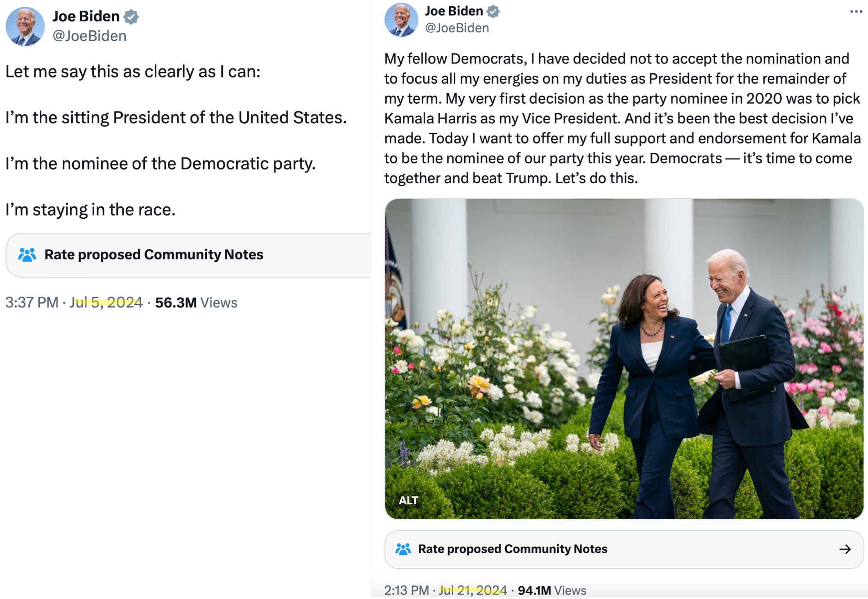The width and height of the screenshot is (868, 599).
Task: Open the photo of Biden and Harris walking
Action: pos(624,358)
